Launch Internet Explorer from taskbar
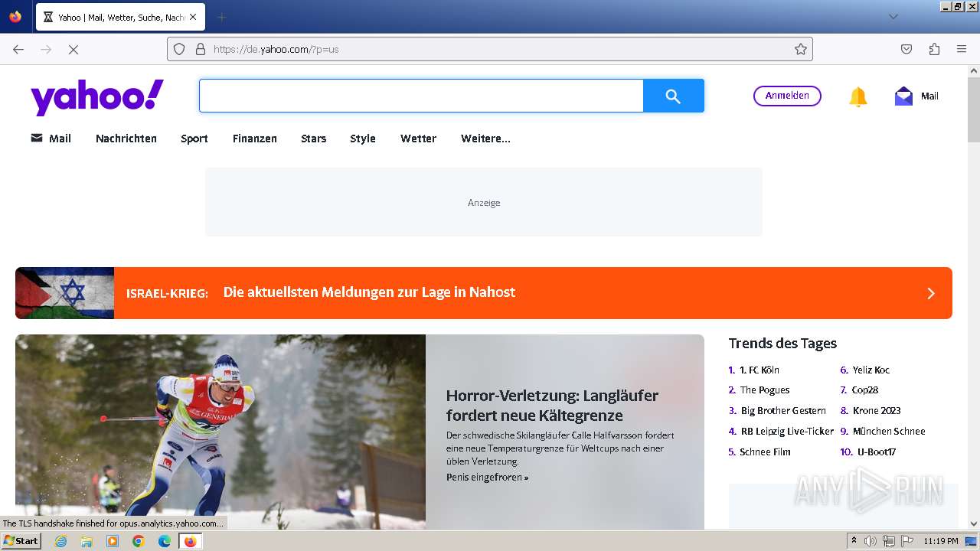This screenshot has width=980, height=551. point(60,541)
